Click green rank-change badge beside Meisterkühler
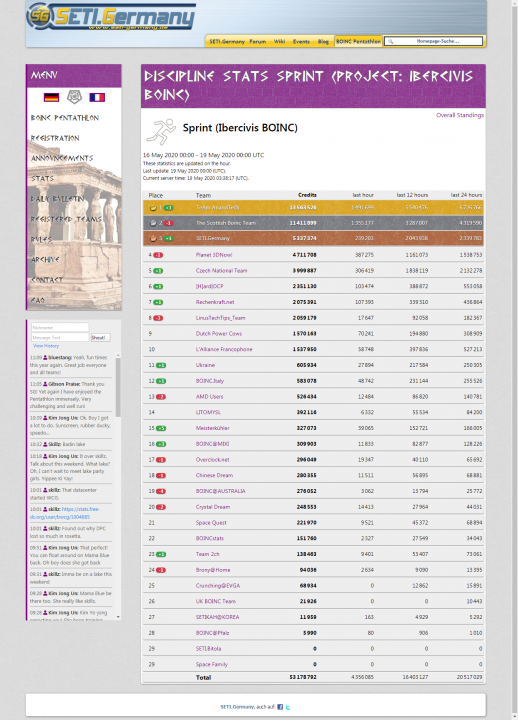The height and width of the screenshot is (720, 518). tap(161, 428)
